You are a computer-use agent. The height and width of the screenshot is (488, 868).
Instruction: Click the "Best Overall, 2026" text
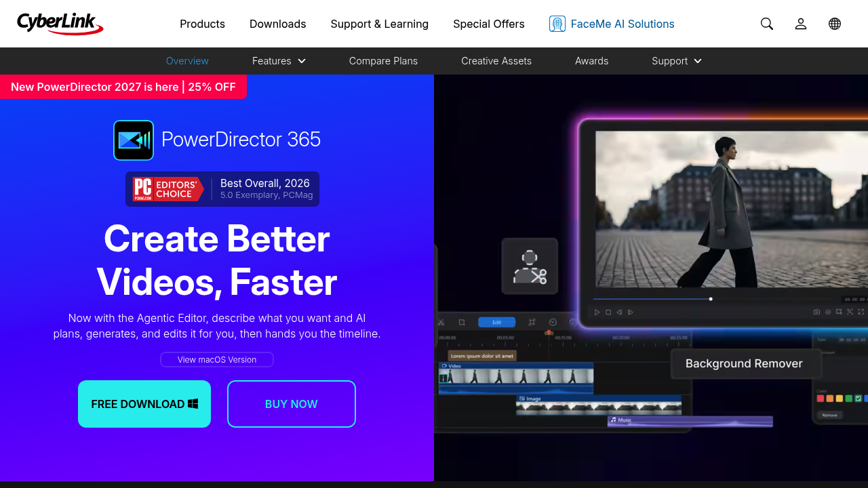coord(265,183)
